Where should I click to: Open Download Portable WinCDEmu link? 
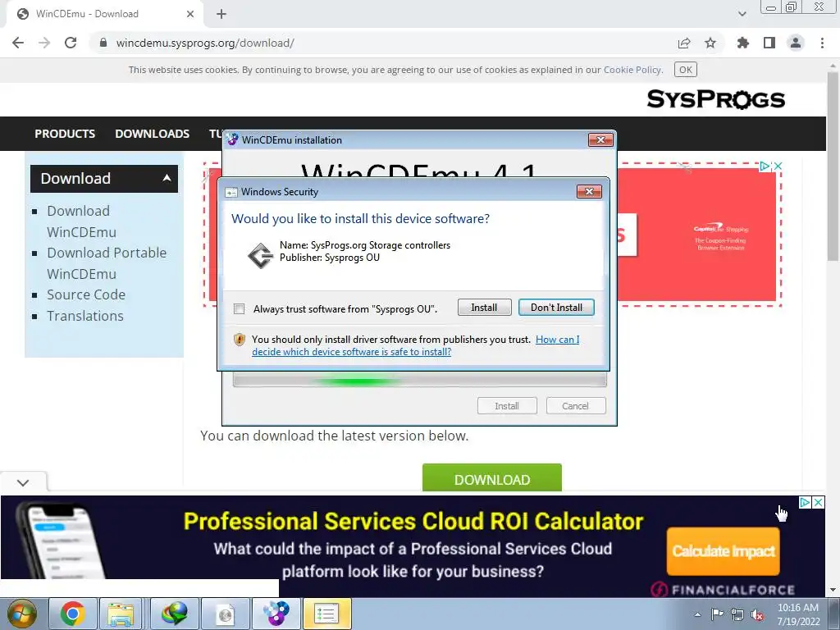107,263
